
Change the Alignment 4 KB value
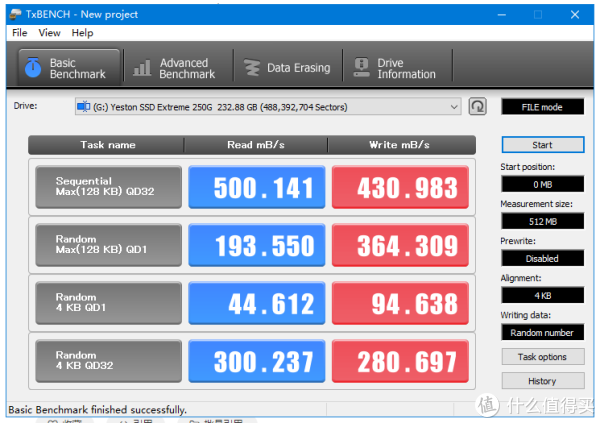point(543,296)
